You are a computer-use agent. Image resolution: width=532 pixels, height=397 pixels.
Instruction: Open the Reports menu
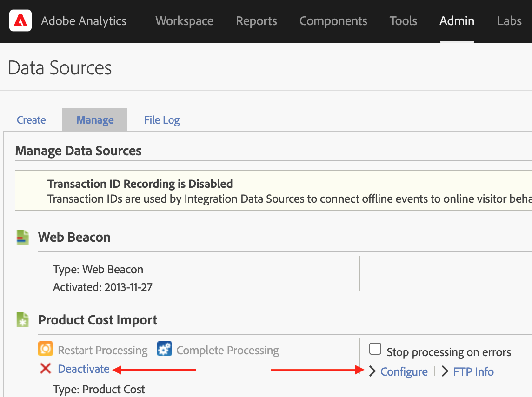(257, 21)
